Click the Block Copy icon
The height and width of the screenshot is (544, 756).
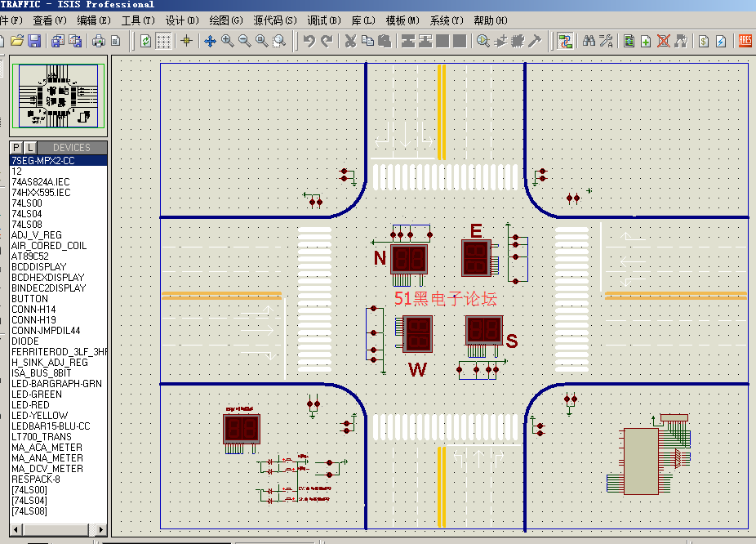(x=408, y=41)
